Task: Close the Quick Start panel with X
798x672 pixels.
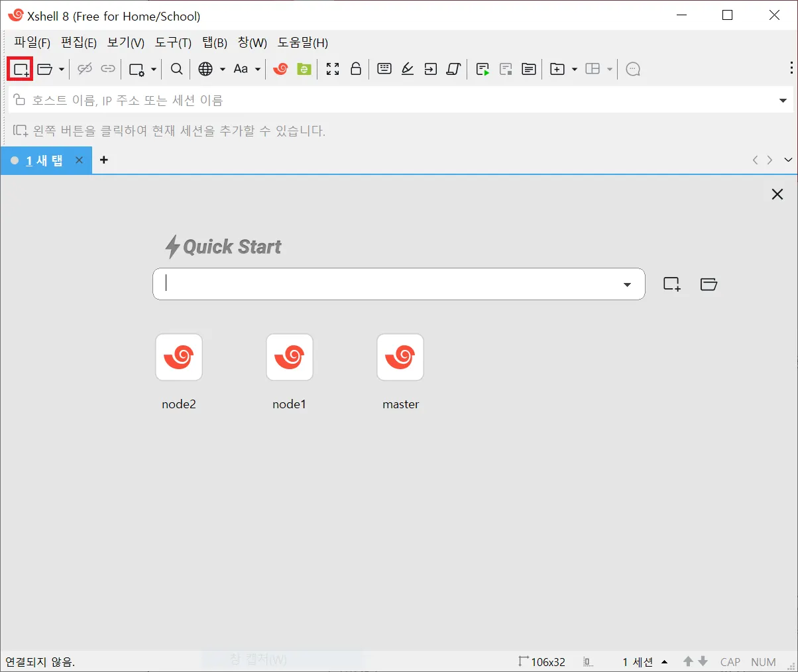Action: (x=777, y=194)
